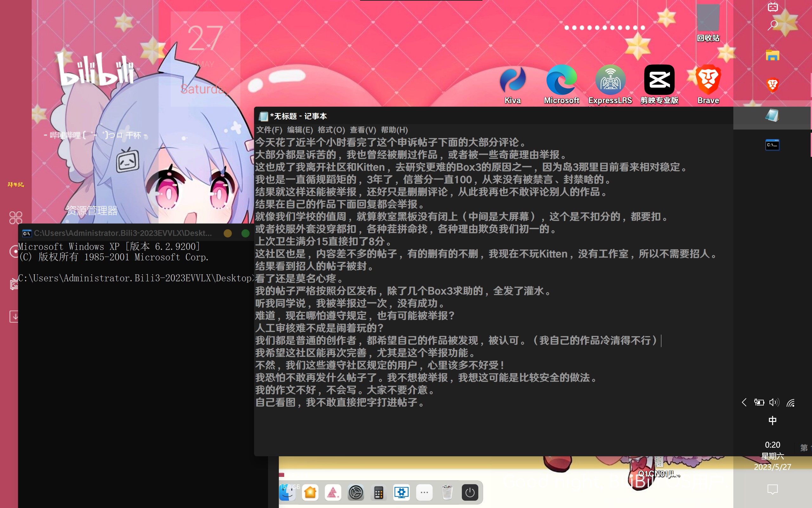Click the bilibili TV start icon
This screenshot has height=508, width=812.
pyautogui.click(x=773, y=7)
